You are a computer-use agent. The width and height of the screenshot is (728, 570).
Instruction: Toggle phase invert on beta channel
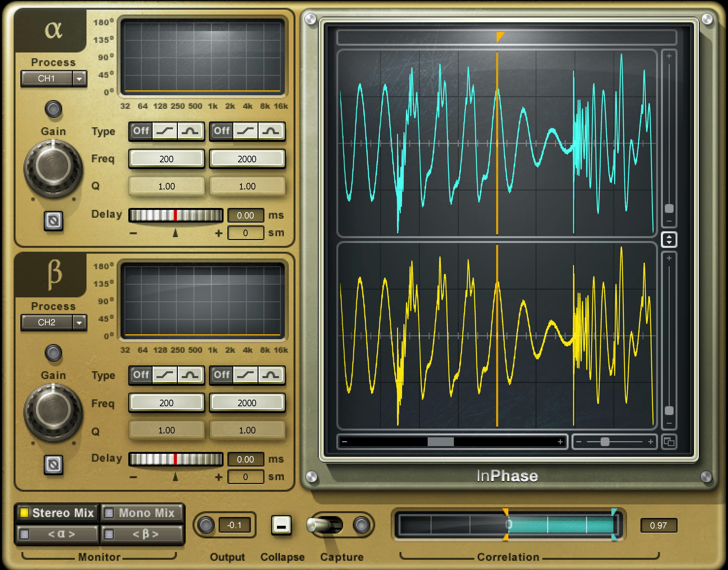53,464
